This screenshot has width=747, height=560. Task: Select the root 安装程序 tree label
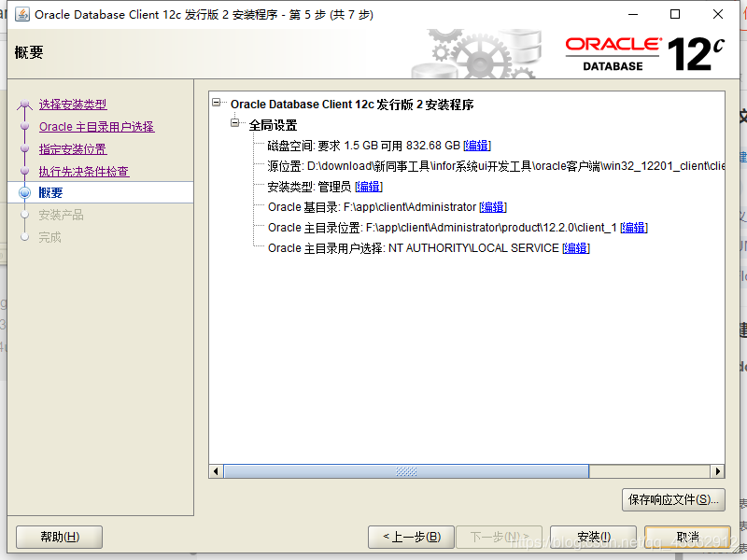pyautogui.click(x=352, y=105)
